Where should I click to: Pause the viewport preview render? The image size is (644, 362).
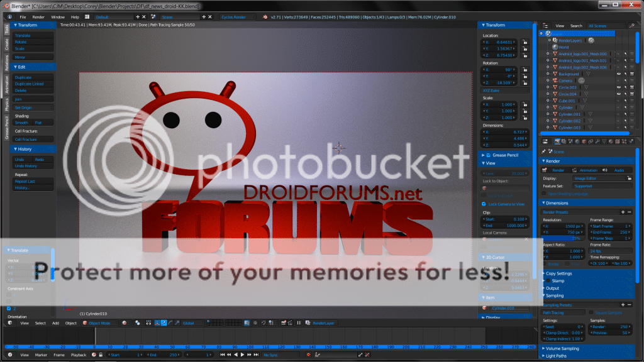(x=299, y=323)
